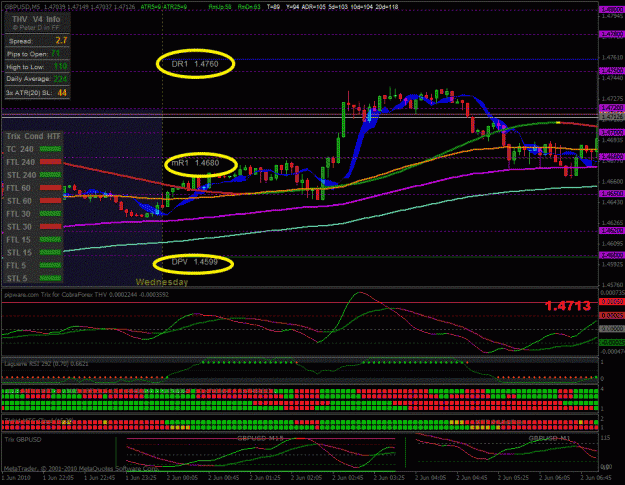The height and width of the screenshot is (485, 625).
Task: Click the purple 1.47500 price level tag
Action: 612,71
